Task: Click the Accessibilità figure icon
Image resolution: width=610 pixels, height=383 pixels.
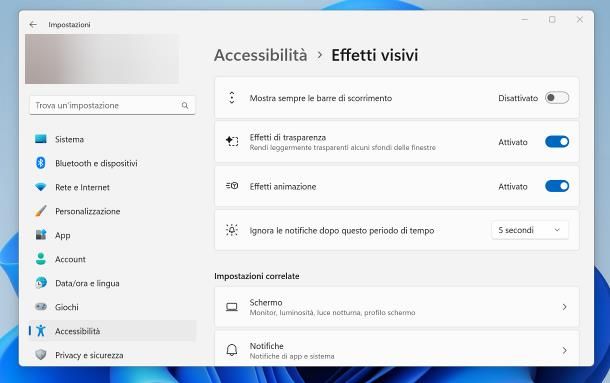Action: 41,331
